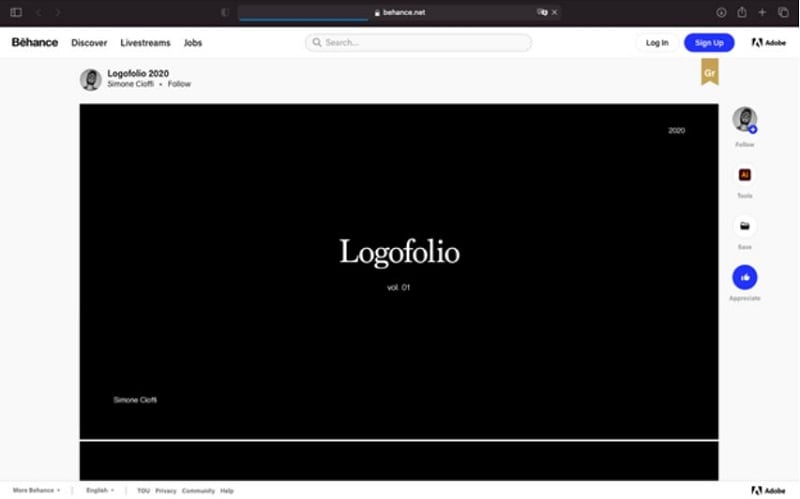Open the Privacy footer link
This screenshot has height=499, width=800.
(x=166, y=491)
